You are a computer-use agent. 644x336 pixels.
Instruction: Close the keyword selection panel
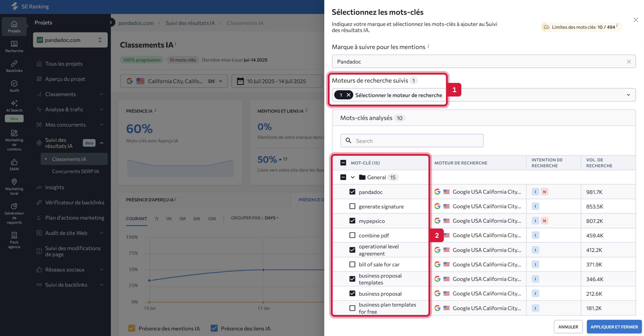[x=635, y=20]
